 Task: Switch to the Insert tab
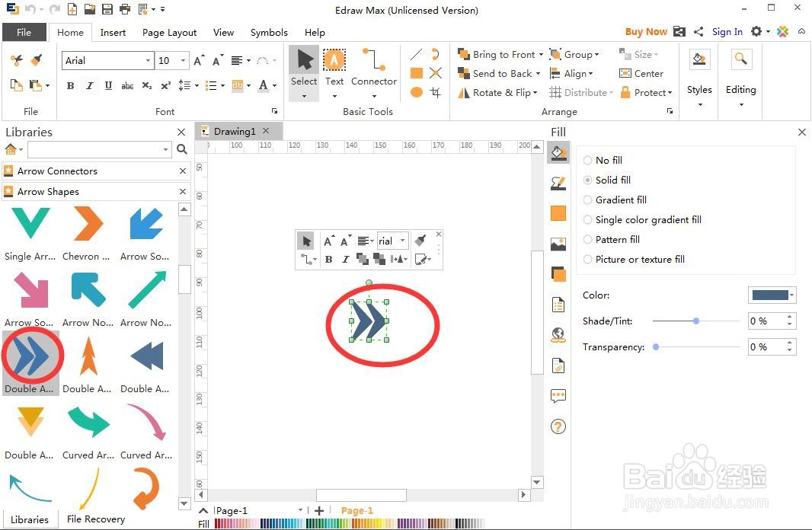113,32
